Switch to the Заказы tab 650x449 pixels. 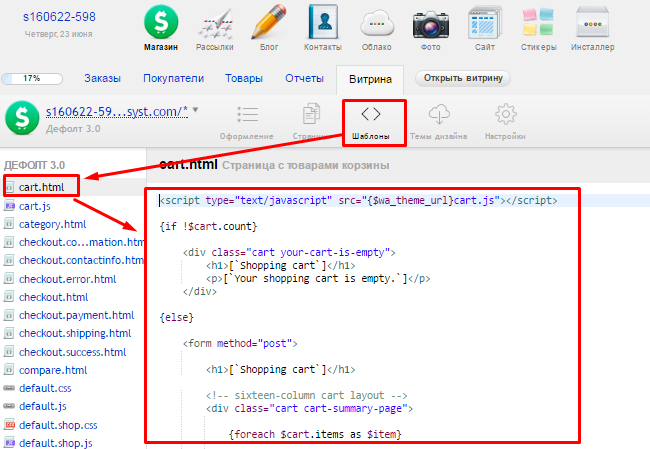(x=102, y=78)
